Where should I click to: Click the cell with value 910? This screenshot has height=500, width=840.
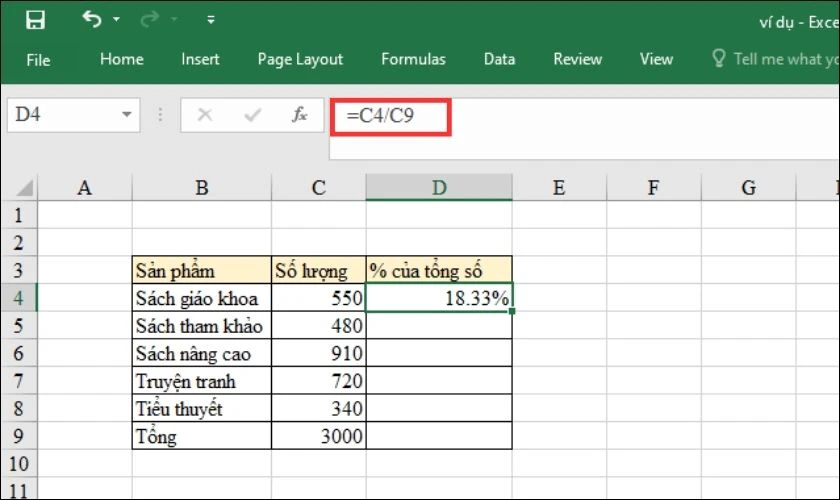(x=319, y=353)
